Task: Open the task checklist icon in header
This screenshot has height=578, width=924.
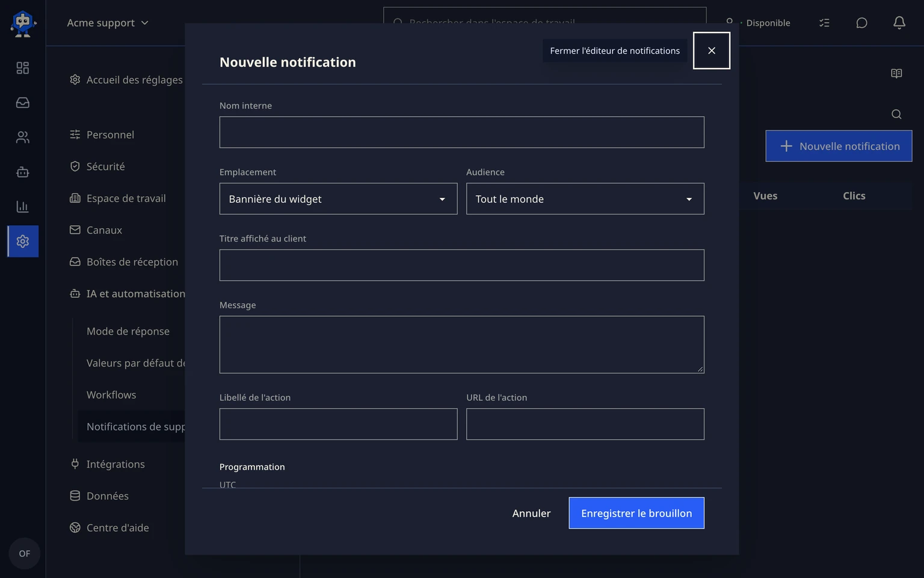Action: tap(824, 23)
